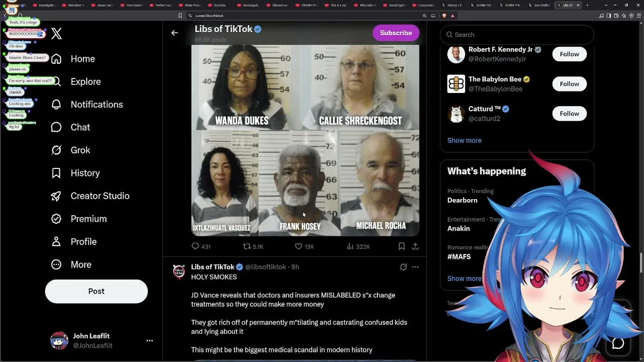The width and height of the screenshot is (644, 362).
Task: Follow Robert F. Kennedy Jr
Action: click(x=570, y=54)
